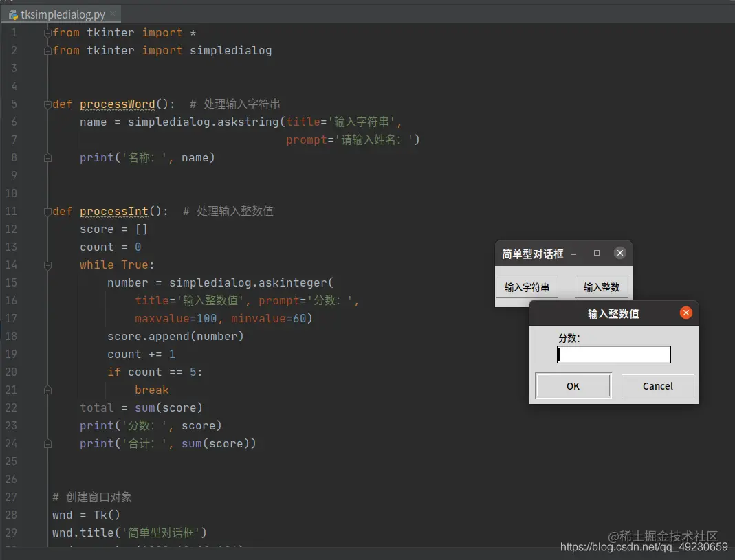Viewport: 735px width, 560px height.
Task: Click fold end marker at line 24
Action: point(47,444)
